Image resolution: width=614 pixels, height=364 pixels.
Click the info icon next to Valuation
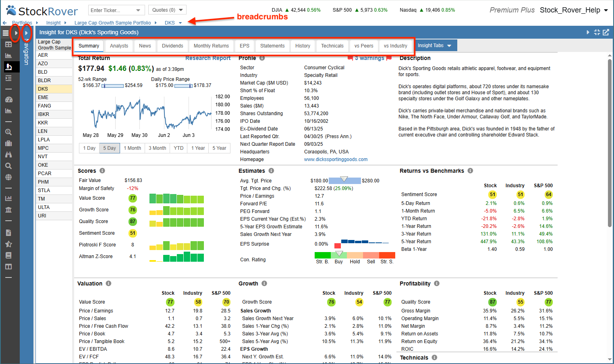[108, 283]
